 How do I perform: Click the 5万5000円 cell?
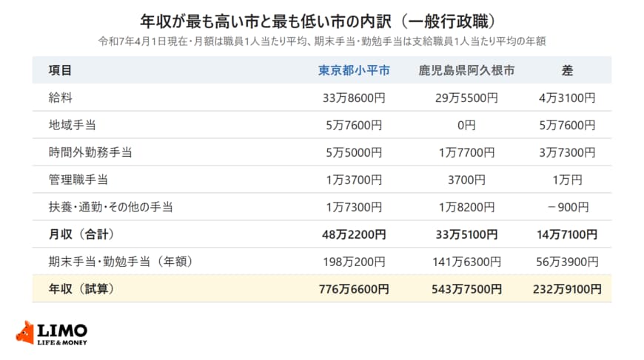tap(354, 152)
